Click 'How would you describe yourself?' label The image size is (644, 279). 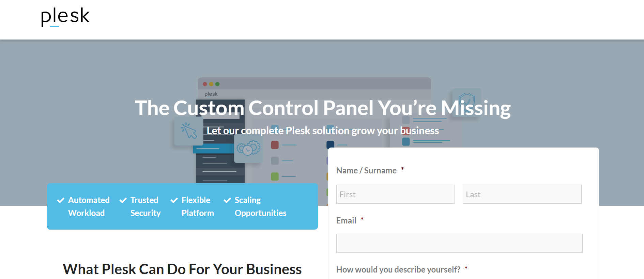(398, 269)
